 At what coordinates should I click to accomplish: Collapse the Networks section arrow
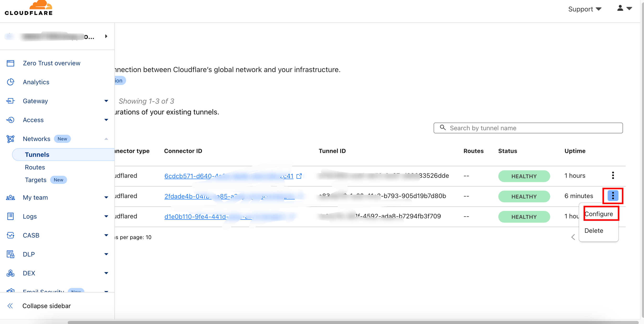106,139
